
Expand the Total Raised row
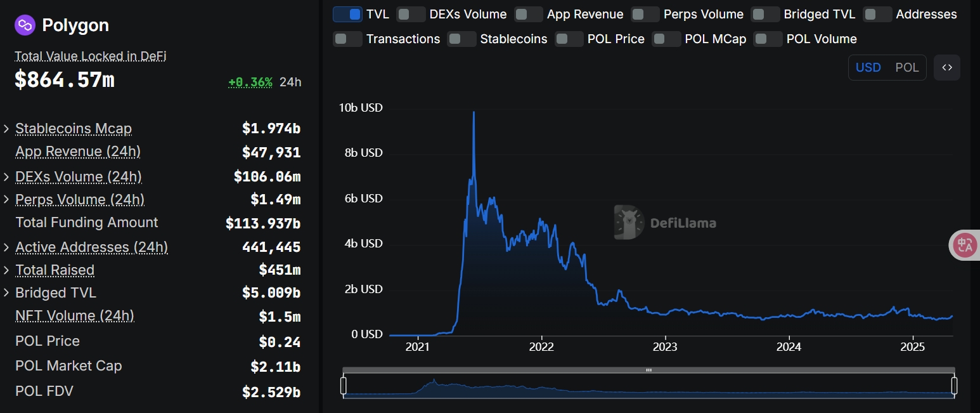tap(6, 270)
